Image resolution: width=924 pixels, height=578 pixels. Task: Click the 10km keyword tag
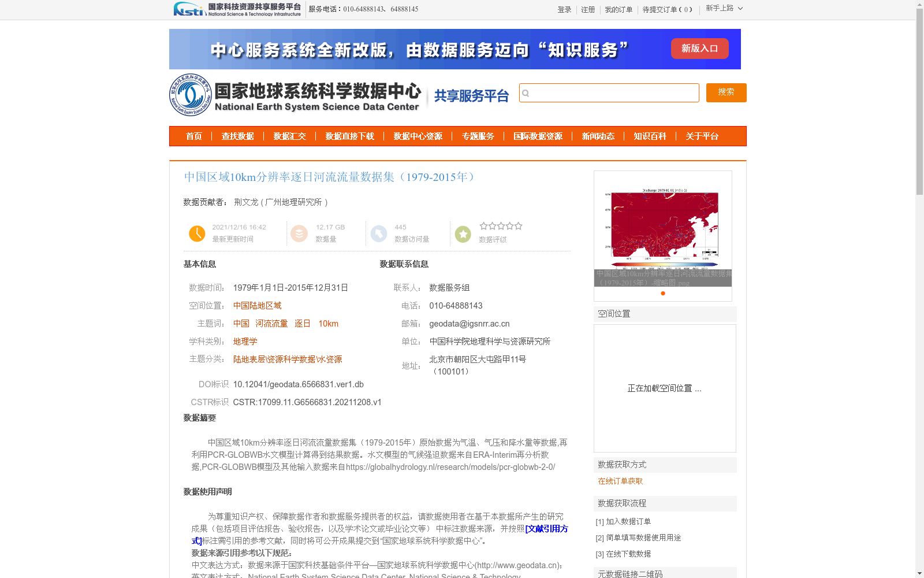pos(329,324)
